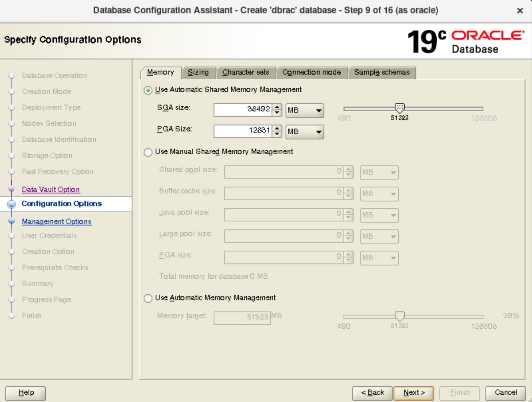532x402 pixels.
Task: Cancel the database configuration
Action: click(506, 393)
